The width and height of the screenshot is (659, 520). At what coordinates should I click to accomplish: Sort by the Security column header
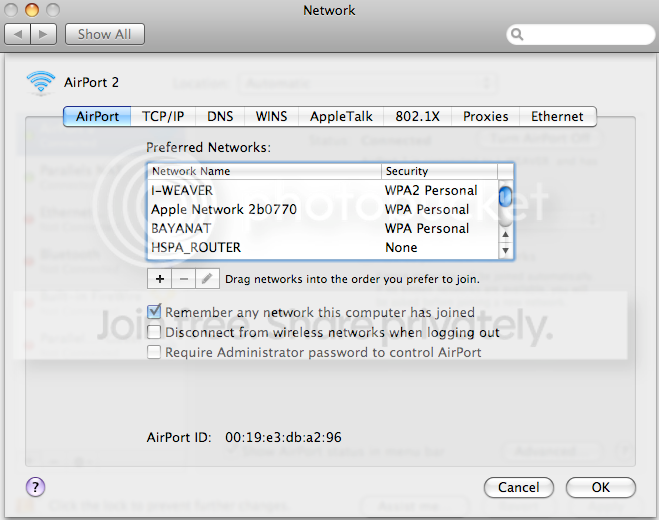(439, 171)
